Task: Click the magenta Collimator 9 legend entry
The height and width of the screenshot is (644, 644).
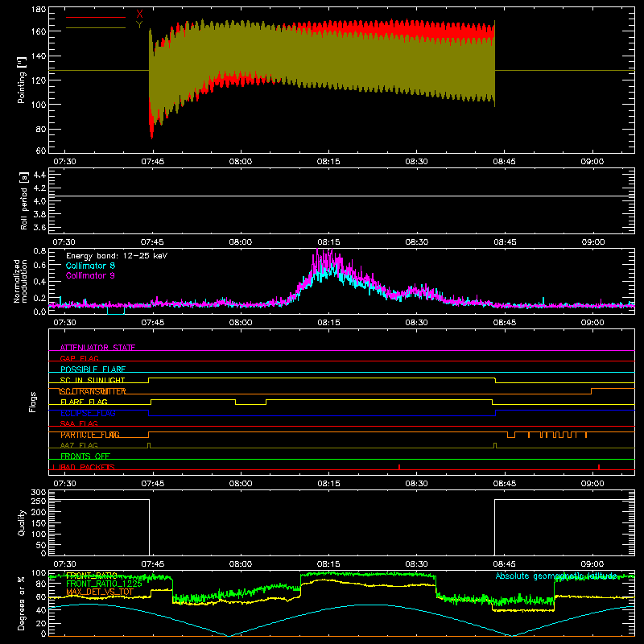Action: (x=90, y=275)
